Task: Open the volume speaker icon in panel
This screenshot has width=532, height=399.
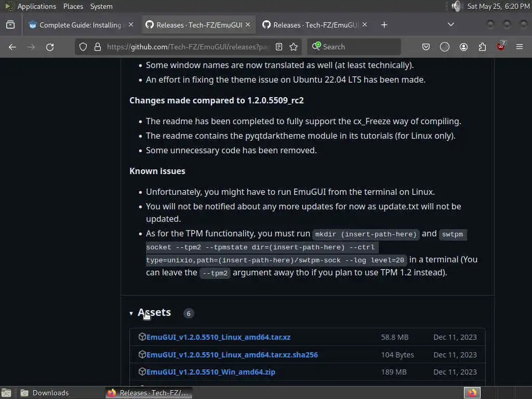Action: [457, 6]
